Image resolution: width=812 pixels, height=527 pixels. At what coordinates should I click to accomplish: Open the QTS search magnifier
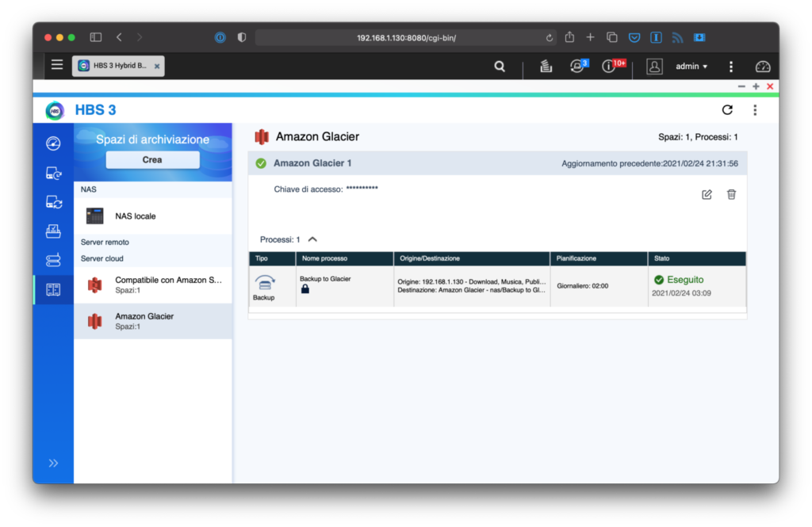click(x=500, y=67)
